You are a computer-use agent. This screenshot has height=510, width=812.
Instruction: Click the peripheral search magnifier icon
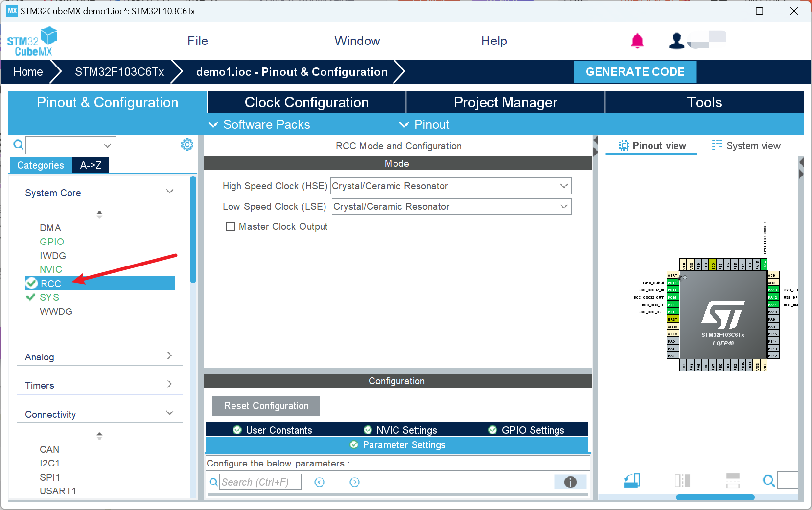(18, 145)
